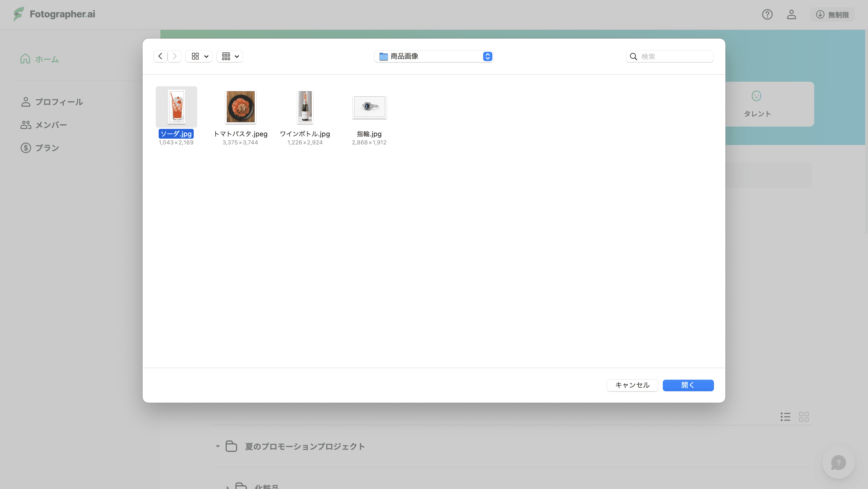
Task: Click the forward navigation arrow in file dialog
Action: coord(174,56)
